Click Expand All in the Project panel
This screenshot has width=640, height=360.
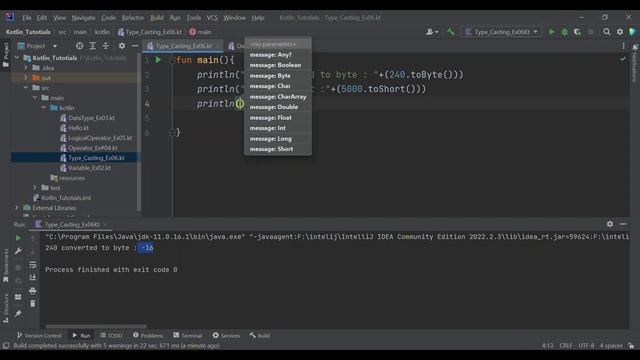(93, 46)
